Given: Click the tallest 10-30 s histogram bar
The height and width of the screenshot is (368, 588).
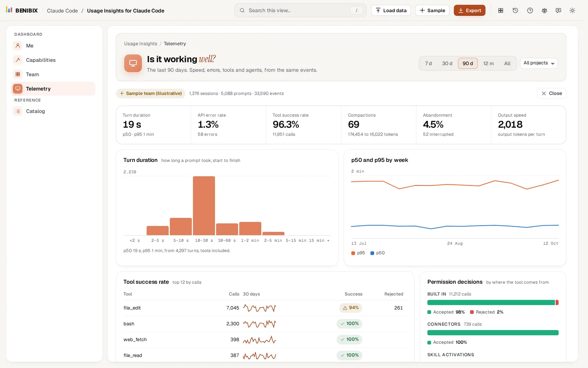Looking at the screenshot, I should (x=204, y=206).
